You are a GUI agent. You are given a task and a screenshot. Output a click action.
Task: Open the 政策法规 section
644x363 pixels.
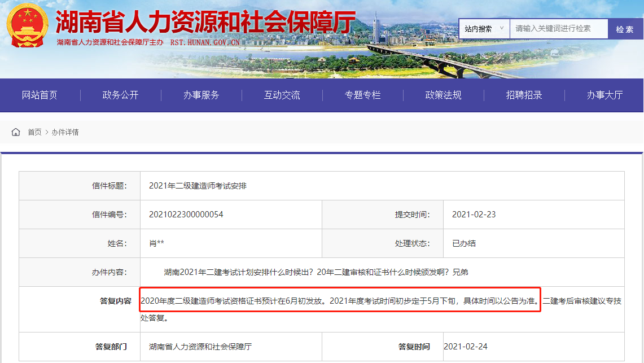click(x=443, y=95)
